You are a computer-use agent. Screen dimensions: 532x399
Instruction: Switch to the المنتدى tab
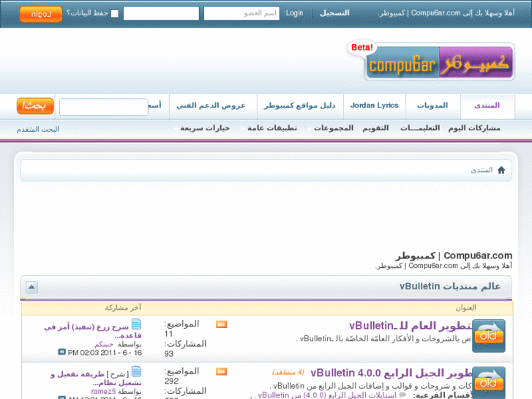487,105
